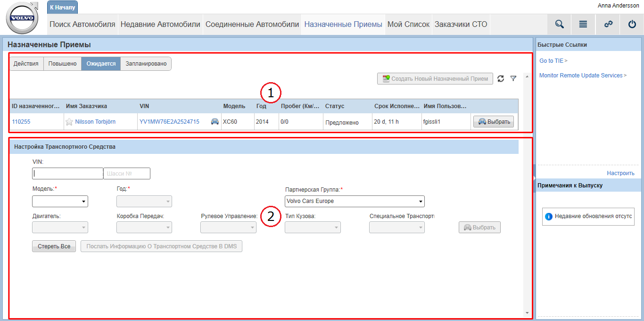The height and width of the screenshot is (321, 644).
Task: Click scrollbar up arrow in main panel
Action: coord(527,76)
